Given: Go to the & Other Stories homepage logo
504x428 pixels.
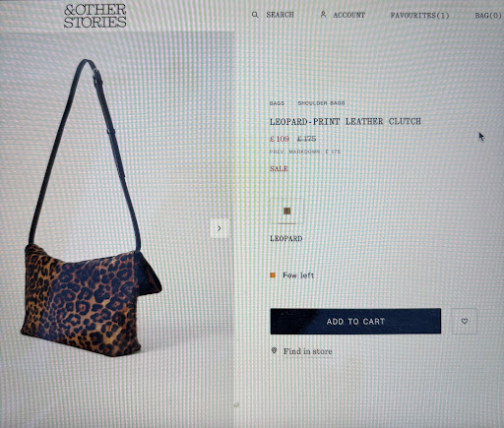Looking at the screenshot, I should (x=95, y=16).
